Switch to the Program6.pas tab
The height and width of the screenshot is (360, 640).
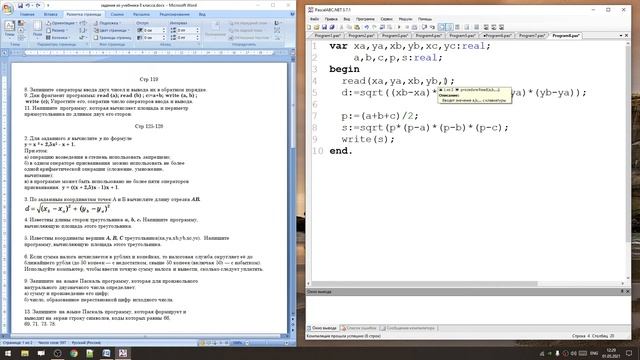498,36
